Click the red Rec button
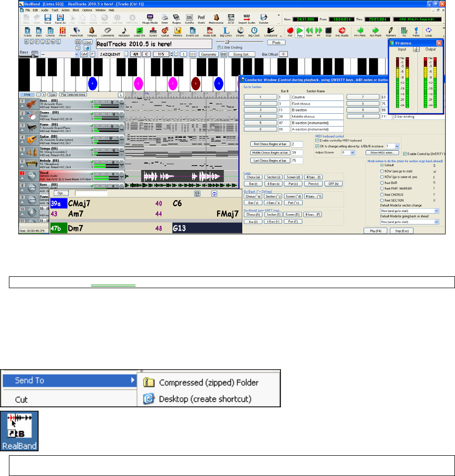455x476 pixels. tap(290, 32)
